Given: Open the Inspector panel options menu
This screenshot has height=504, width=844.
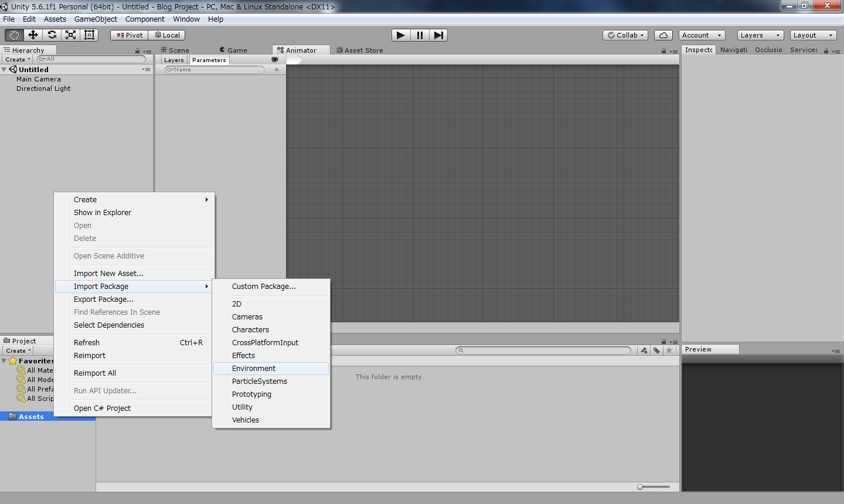Looking at the screenshot, I should [x=836, y=51].
